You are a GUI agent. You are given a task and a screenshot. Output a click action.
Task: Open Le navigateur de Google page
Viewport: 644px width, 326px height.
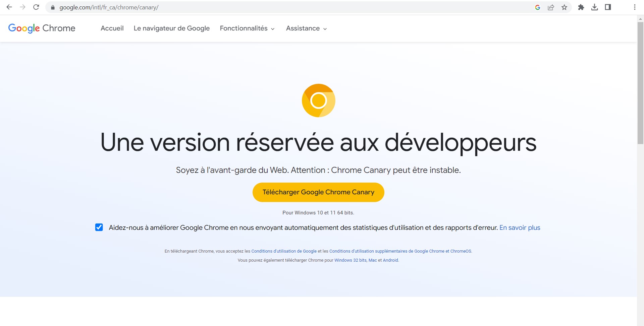[x=171, y=28]
